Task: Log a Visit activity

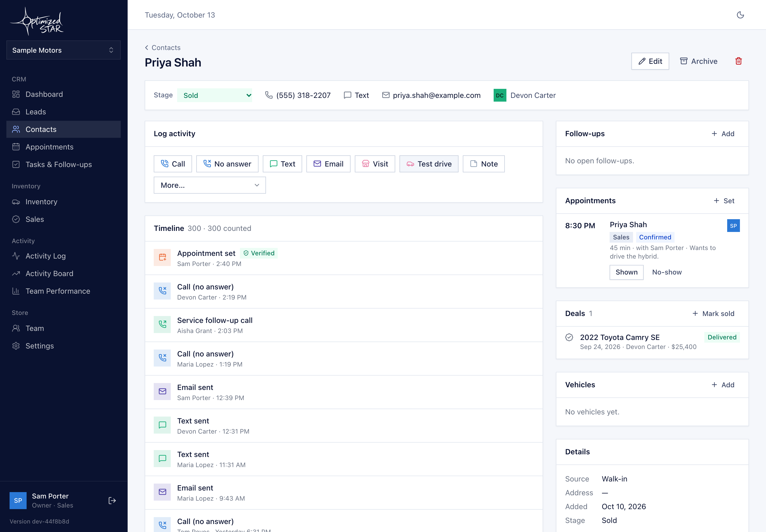Action: point(375,164)
